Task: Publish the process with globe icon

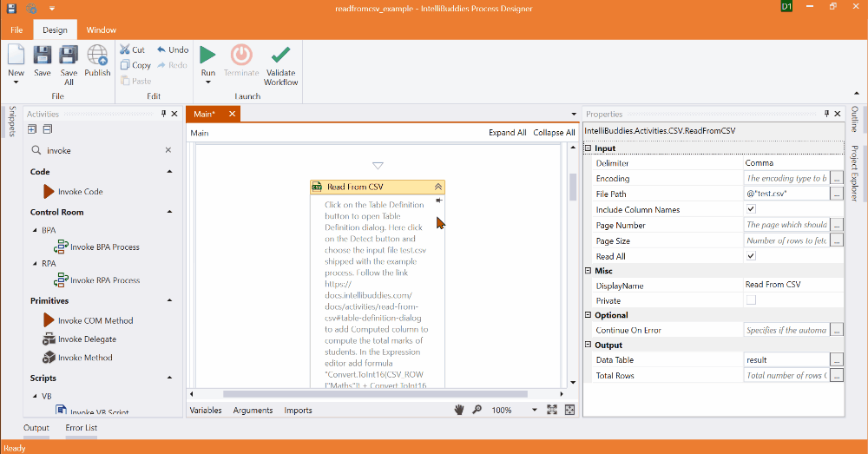Action: [97, 61]
